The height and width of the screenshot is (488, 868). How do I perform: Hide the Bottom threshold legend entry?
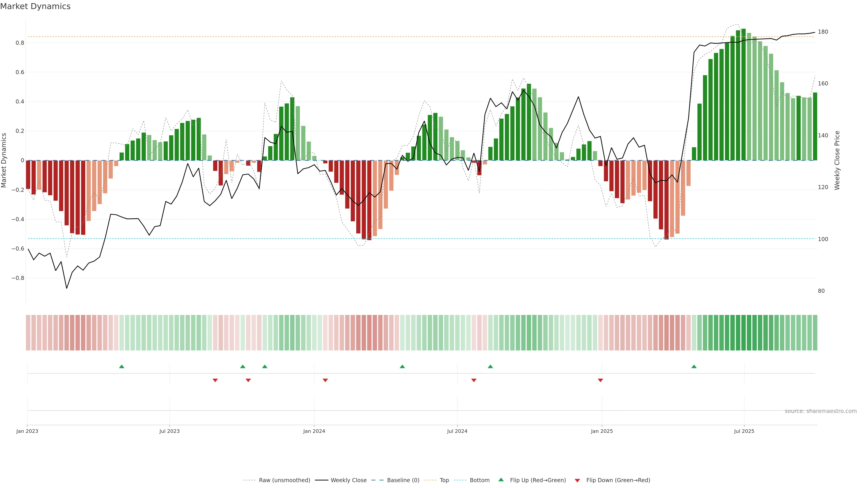pyautogui.click(x=479, y=480)
